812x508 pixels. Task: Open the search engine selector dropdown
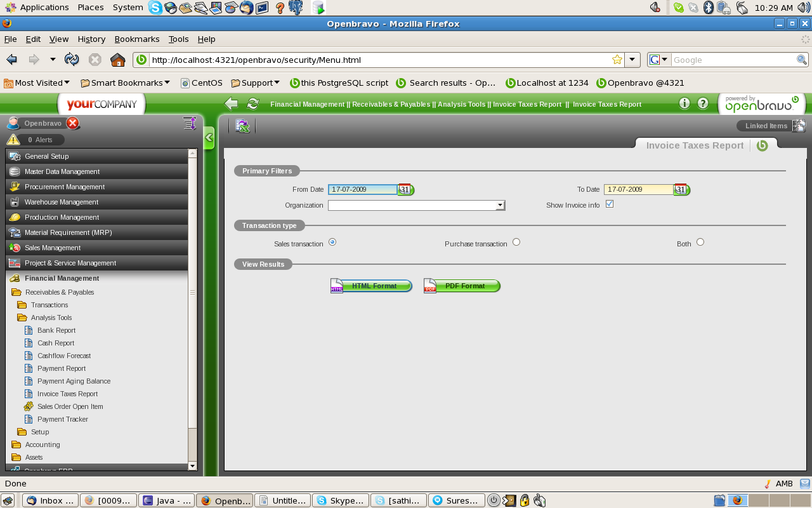point(659,60)
